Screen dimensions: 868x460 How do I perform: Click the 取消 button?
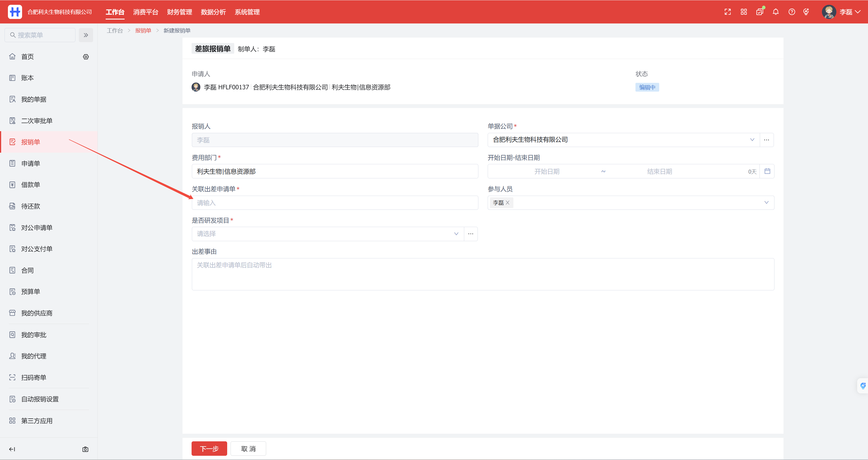(x=248, y=449)
